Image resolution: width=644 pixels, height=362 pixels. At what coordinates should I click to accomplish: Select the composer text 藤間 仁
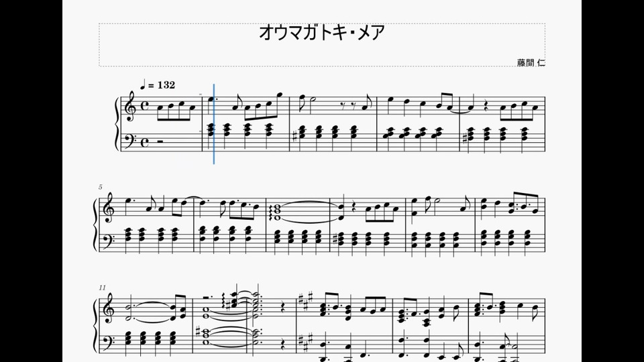[531, 63]
